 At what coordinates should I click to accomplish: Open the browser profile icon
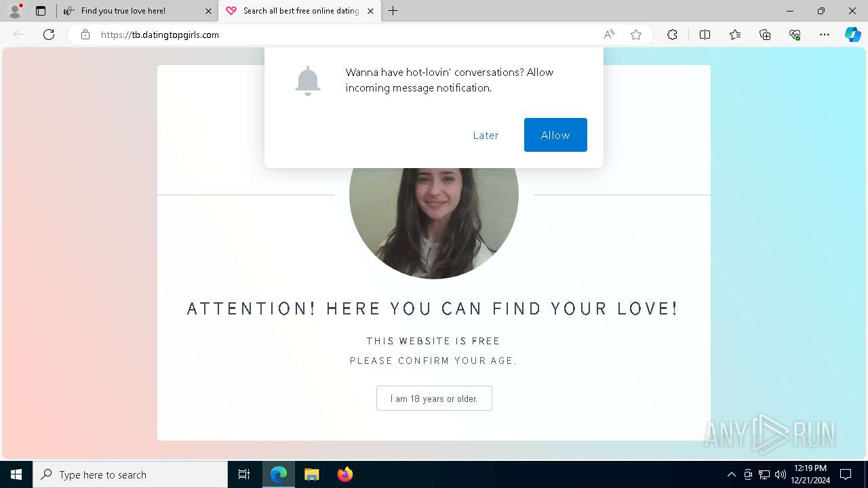coord(15,11)
